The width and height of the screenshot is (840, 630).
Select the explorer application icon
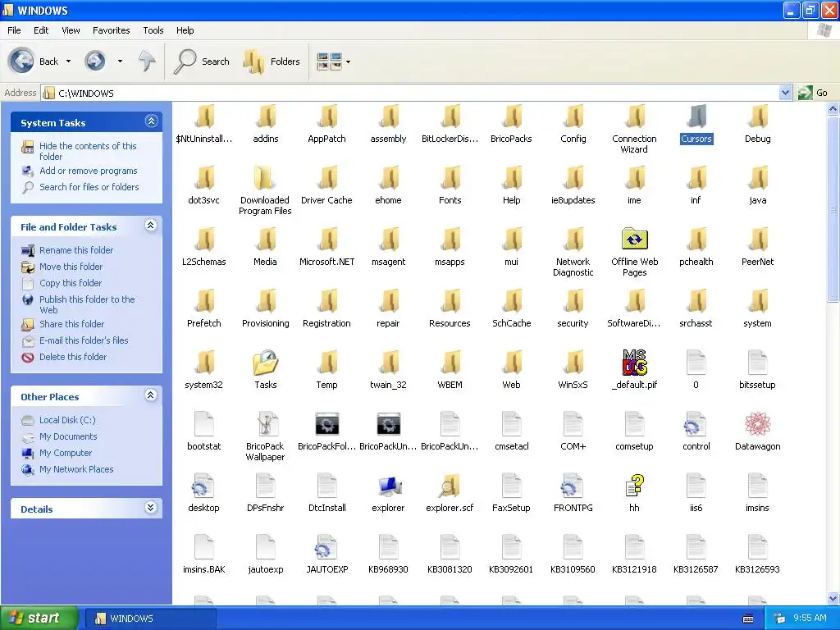pyautogui.click(x=388, y=486)
